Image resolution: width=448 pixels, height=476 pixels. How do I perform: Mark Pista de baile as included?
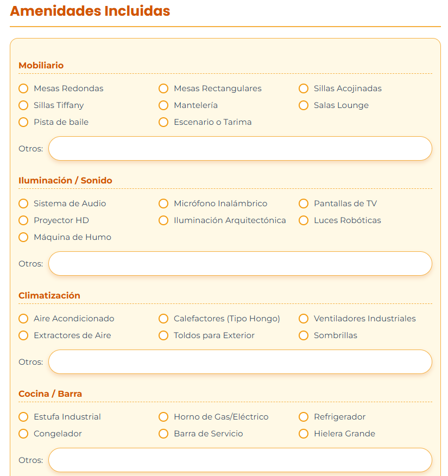23,122
